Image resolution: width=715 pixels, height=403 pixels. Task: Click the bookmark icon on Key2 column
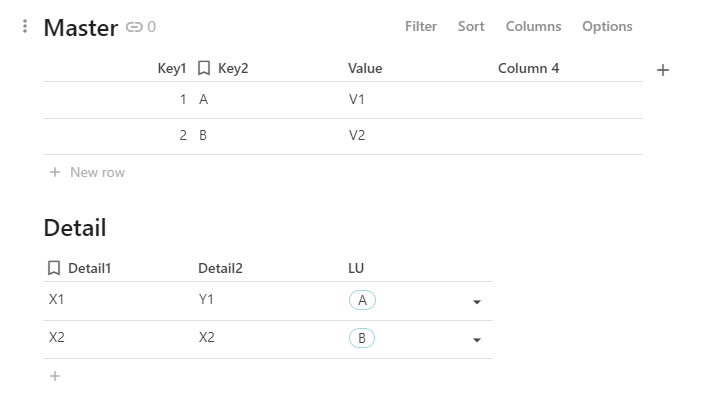(204, 69)
